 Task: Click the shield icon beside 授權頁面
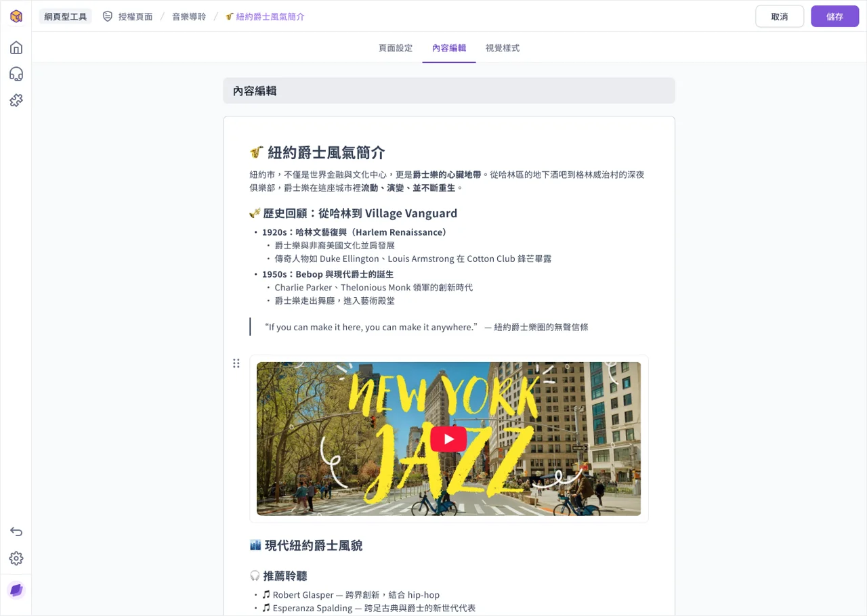[x=108, y=16]
